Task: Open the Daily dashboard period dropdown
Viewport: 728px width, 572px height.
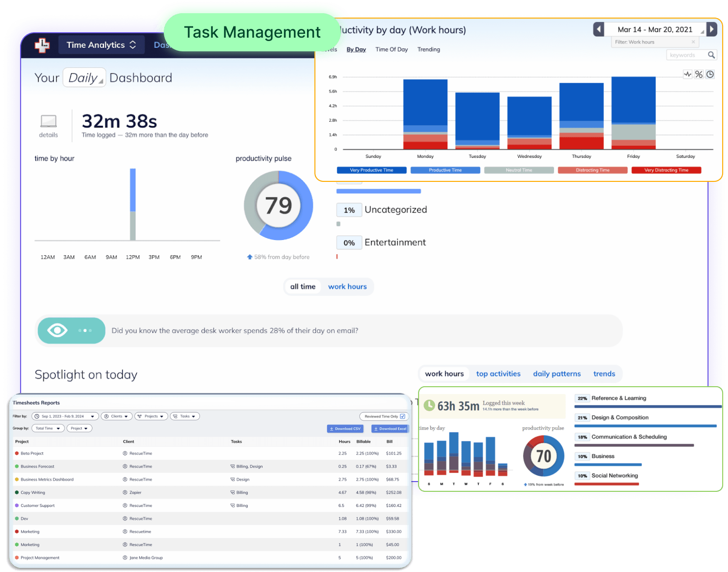Action: 85,78
